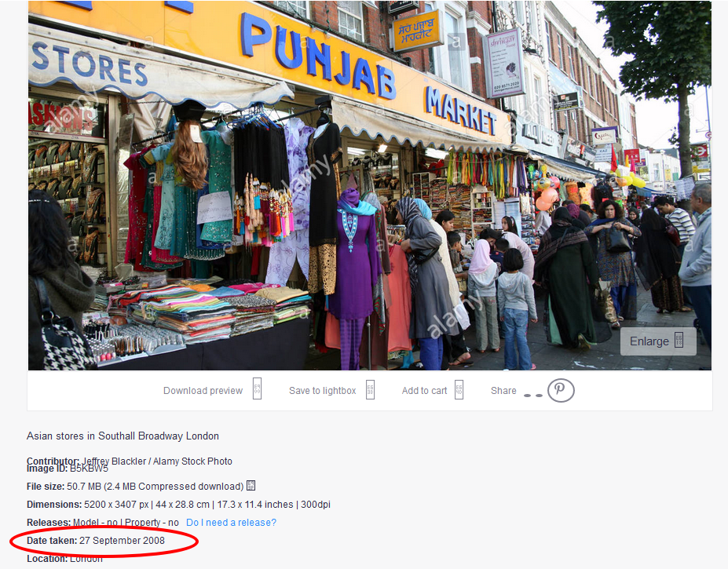Screen dimensions: 728x569
Task: Click the date taken '27 September 2008'
Action: click(122, 541)
